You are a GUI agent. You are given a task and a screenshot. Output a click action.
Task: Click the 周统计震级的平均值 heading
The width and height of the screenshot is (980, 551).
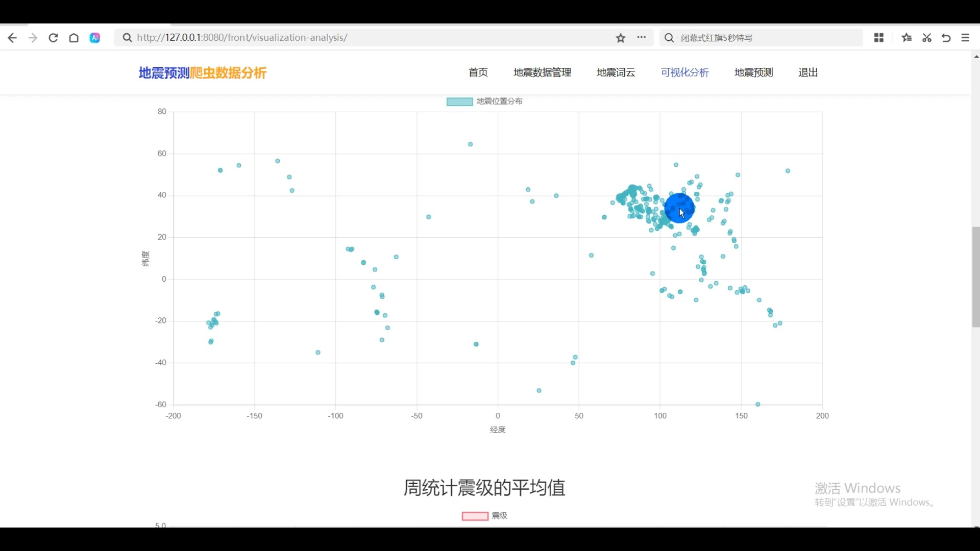point(484,488)
